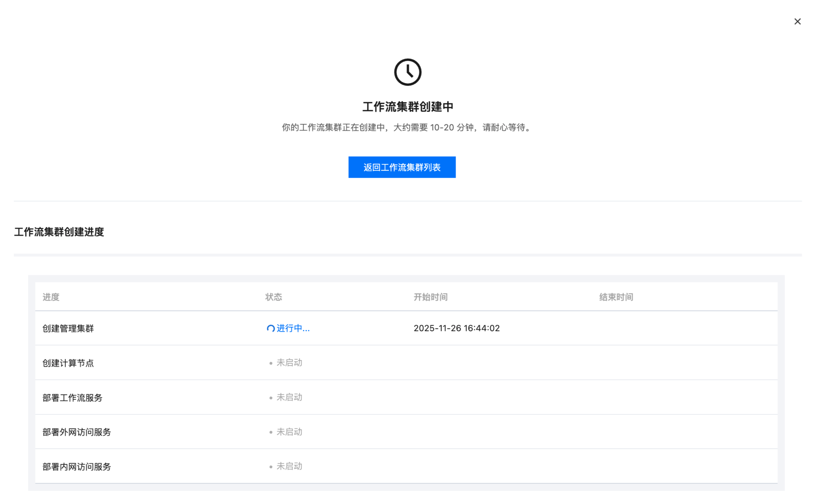814x504 pixels.
Task: Click the 进行中... status text
Action: (x=293, y=328)
